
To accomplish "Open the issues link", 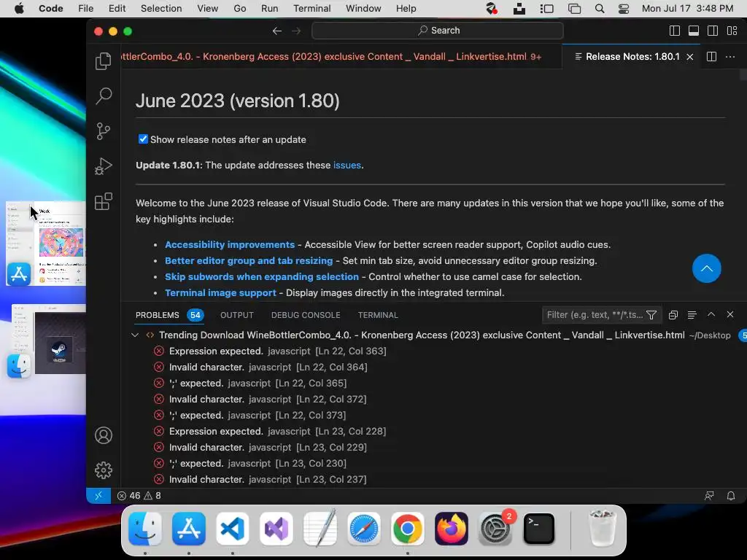I will [347, 166].
